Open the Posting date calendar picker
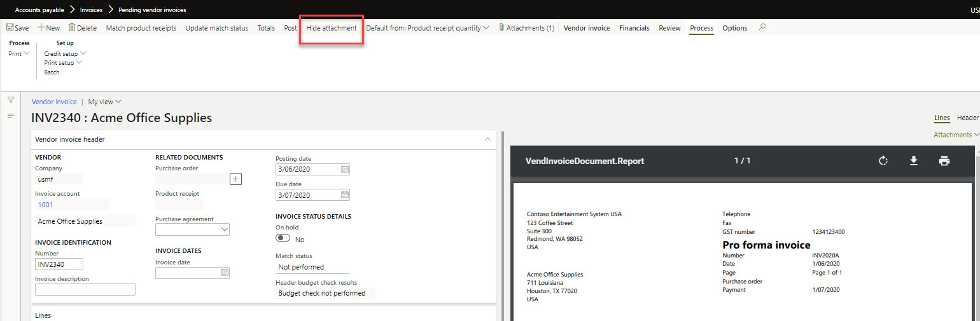This screenshot has width=980, height=321. [x=345, y=170]
